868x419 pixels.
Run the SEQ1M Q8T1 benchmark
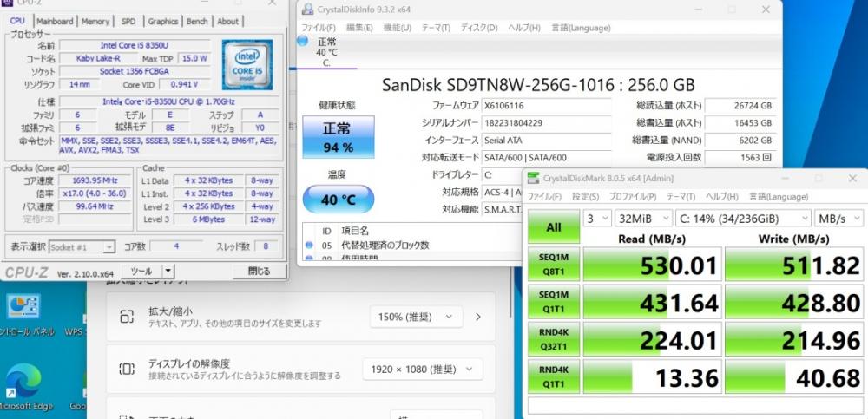(x=554, y=265)
